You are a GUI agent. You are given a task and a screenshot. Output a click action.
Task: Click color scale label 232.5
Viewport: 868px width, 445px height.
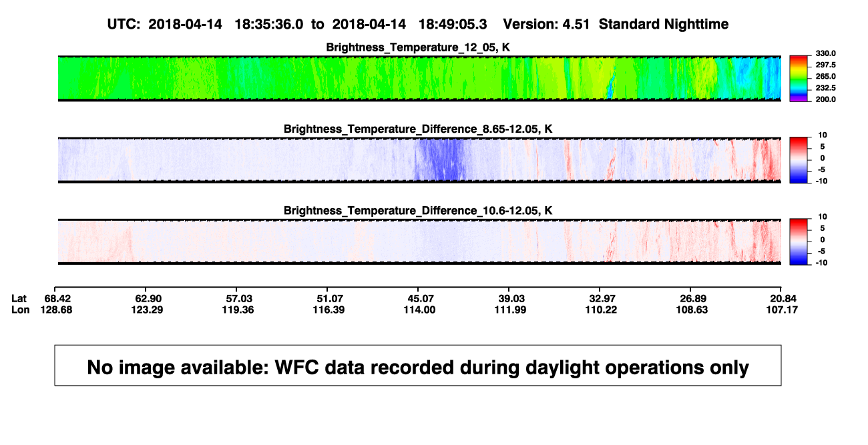(827, 87)
